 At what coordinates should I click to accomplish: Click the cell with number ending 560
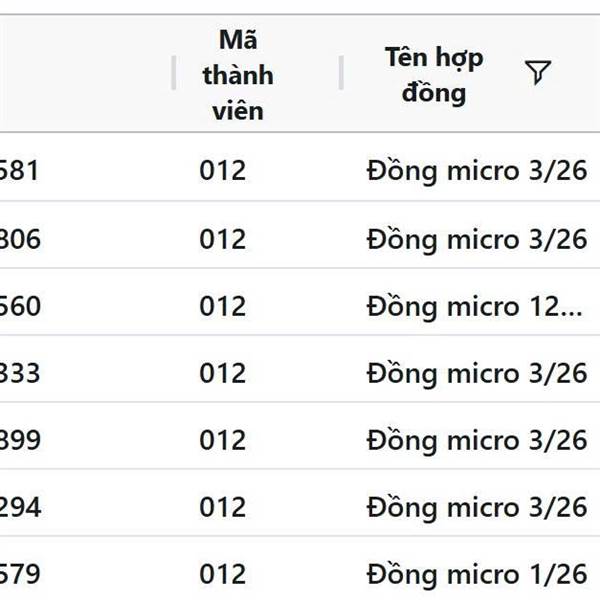pyautogui.click(x=20, y=306)
